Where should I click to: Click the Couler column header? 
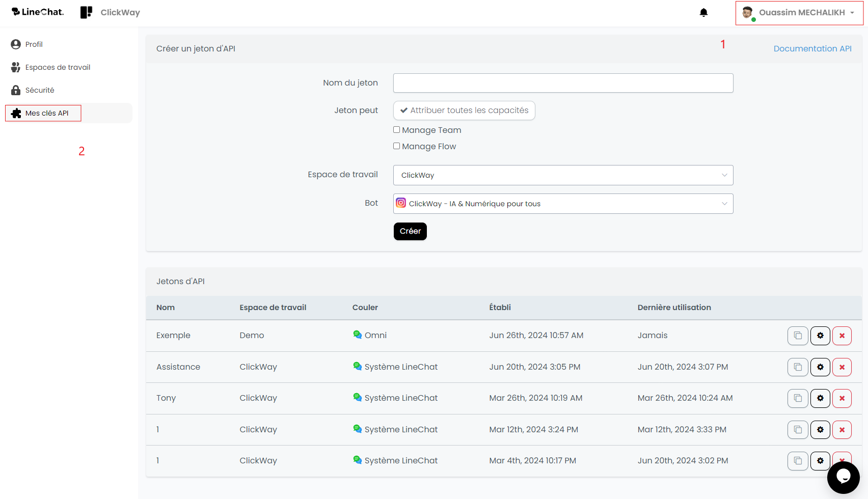[365, 308]
